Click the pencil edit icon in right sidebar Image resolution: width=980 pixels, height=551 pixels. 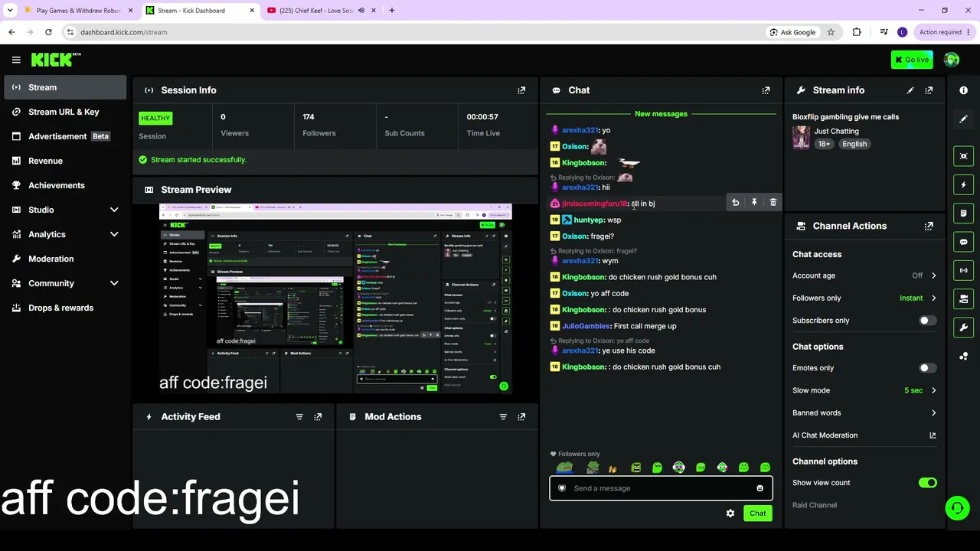click(963, 119)
